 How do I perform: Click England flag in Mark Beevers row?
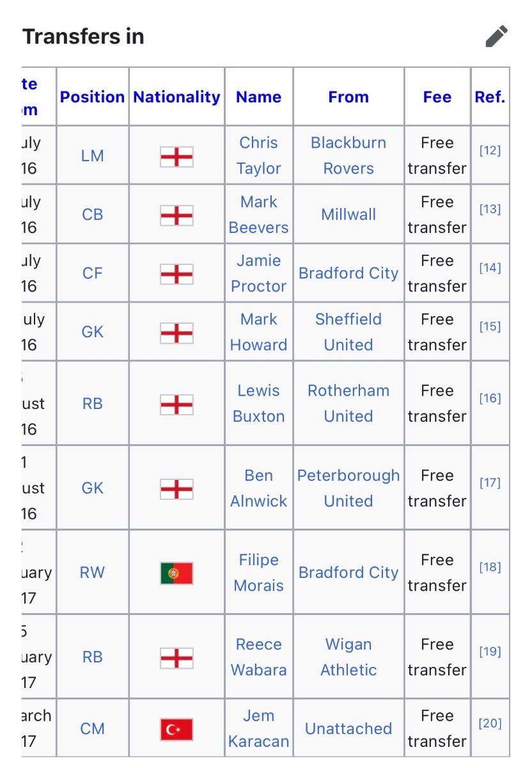click(176, 215)
